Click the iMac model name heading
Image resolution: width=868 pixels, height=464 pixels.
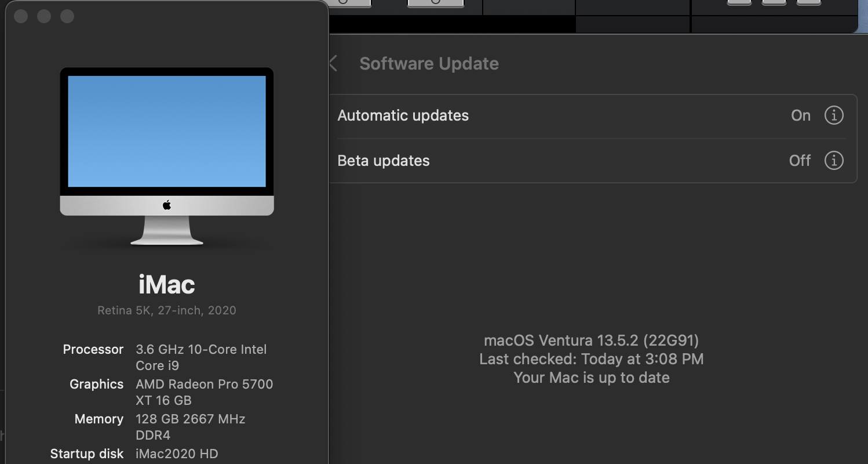coord(167,284)
